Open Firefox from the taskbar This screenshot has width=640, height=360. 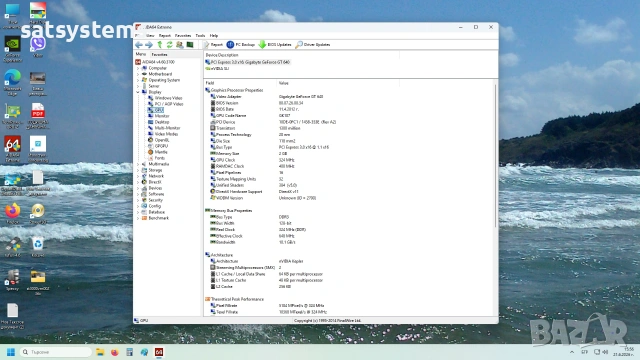pyautogui.click(x=115, y=352)
